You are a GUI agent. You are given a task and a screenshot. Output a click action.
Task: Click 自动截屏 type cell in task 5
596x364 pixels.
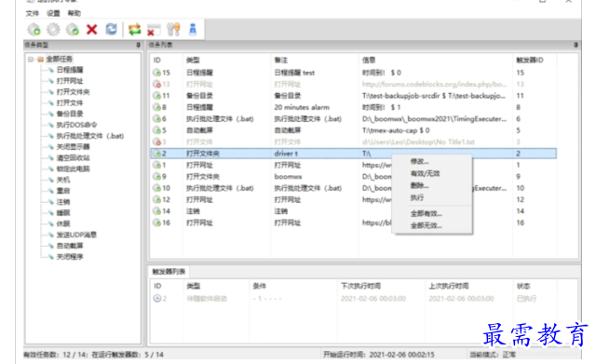[199, 130]
